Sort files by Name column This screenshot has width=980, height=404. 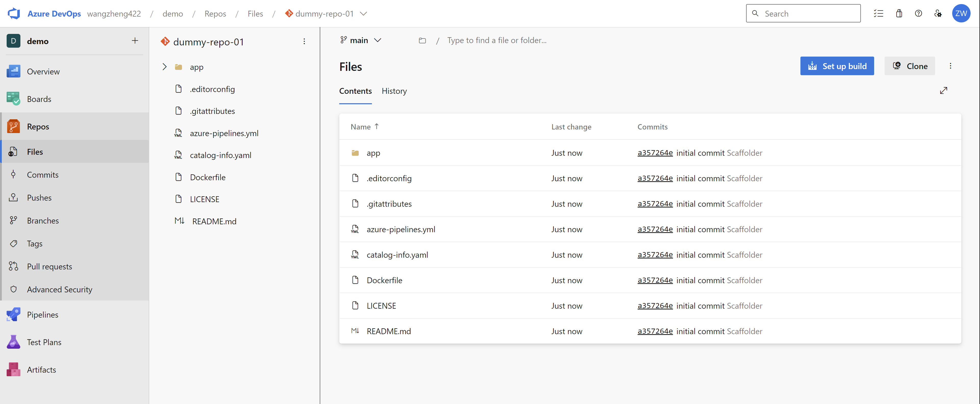360,127
